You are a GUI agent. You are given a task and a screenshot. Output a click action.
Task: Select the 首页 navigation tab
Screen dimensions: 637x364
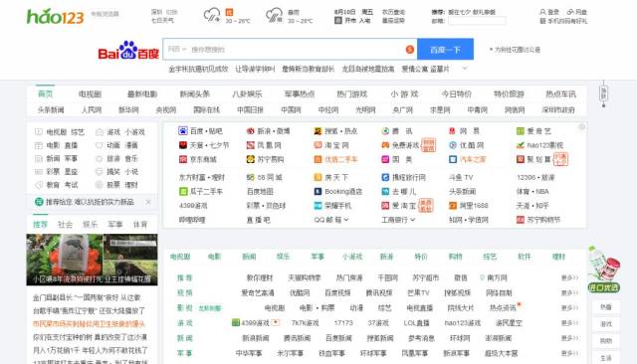click(45, 94)
